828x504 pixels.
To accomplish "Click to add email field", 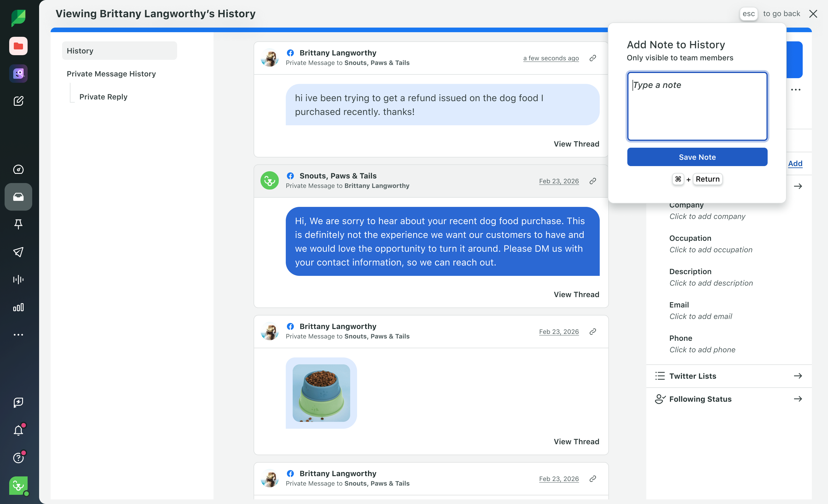I will pyautogui.click(x=700, y=316).
